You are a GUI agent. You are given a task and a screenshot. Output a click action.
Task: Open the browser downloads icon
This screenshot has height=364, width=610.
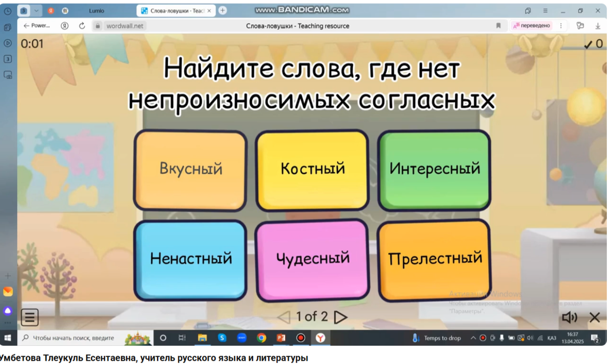click(x=598, y=26)
